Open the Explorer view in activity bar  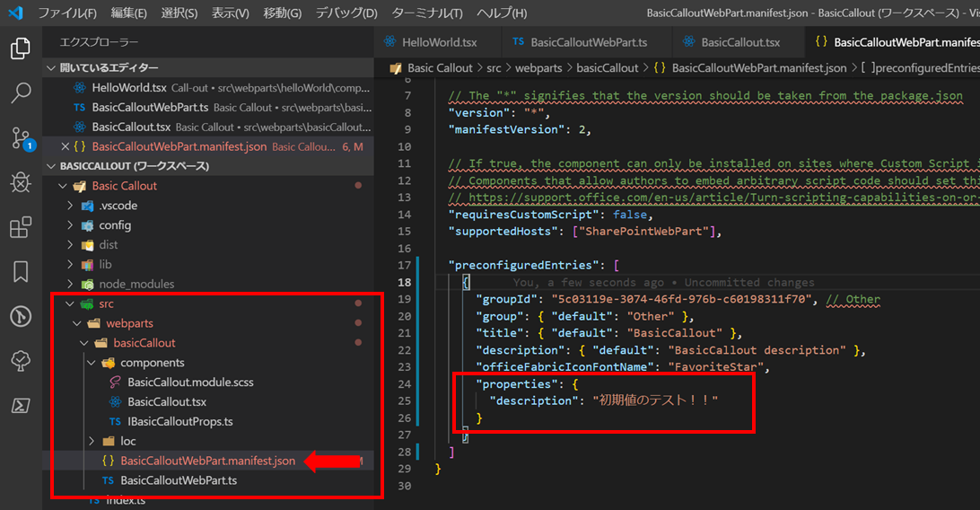pos(20,48)
